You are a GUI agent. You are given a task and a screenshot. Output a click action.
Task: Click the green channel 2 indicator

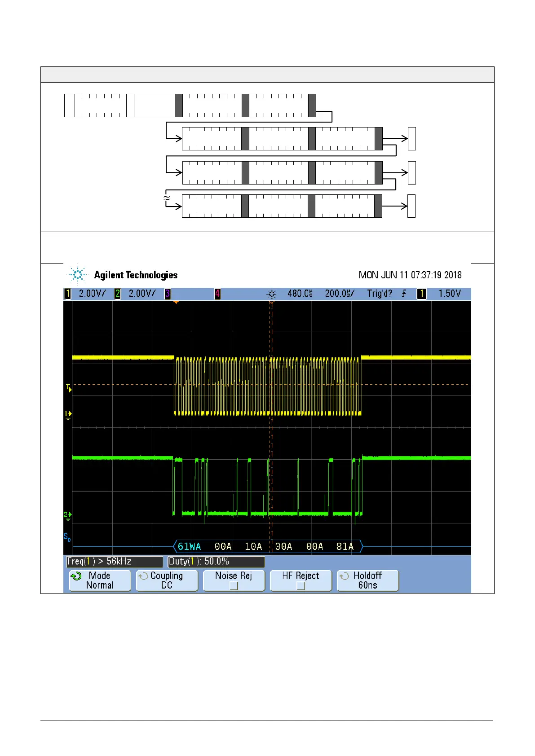click(118, 294)
